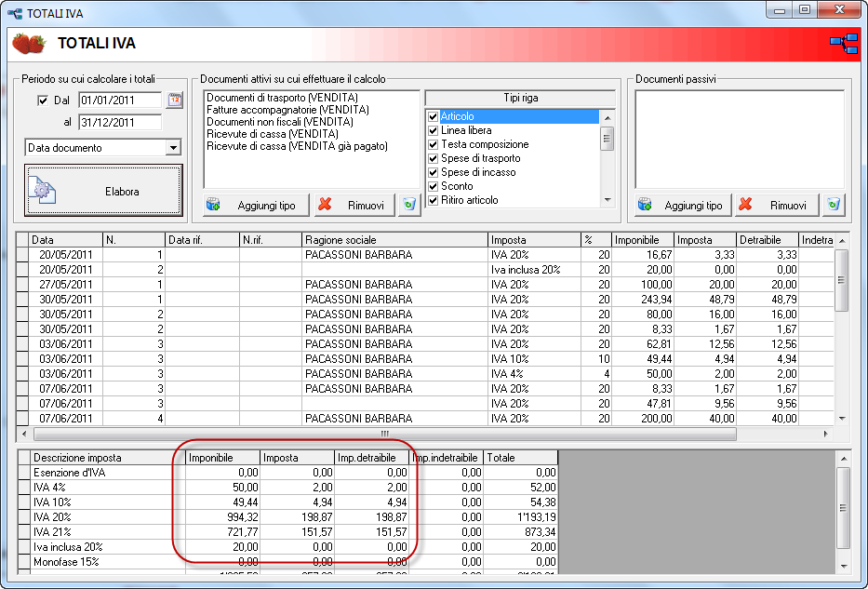
Task: Close the TOTALI IVA window
Action: tap(839, 9)
